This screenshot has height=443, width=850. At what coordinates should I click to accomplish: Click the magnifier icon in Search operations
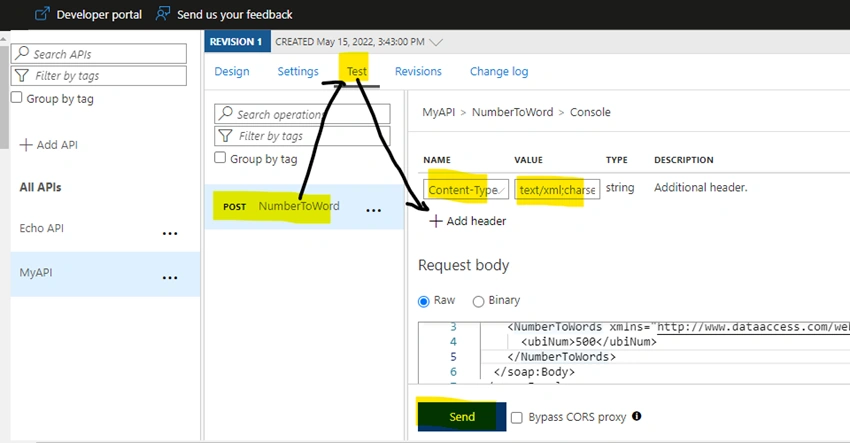tap(226, 113)
